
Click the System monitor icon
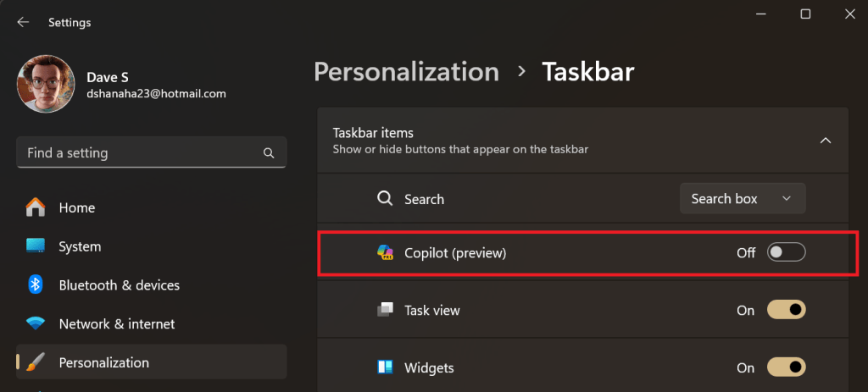tap(36, 246)
